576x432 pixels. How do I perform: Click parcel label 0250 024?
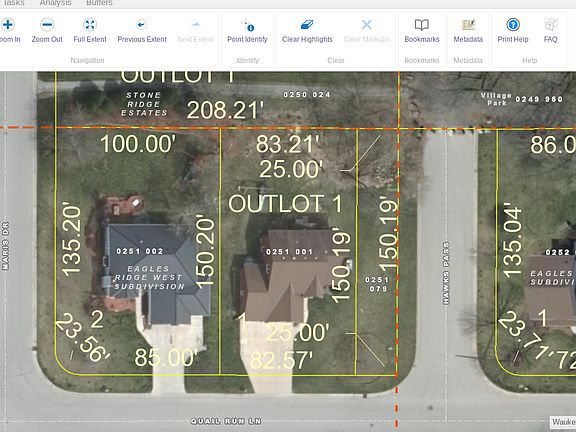[307, 95]
